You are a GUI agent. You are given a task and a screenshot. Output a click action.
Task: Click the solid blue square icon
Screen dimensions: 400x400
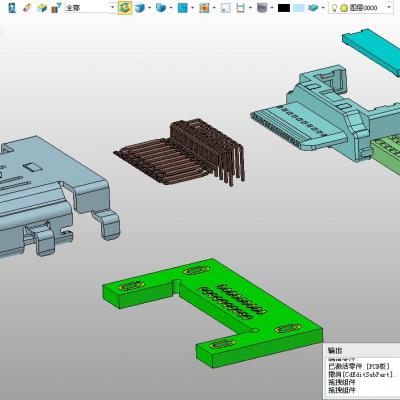[183, 7]
